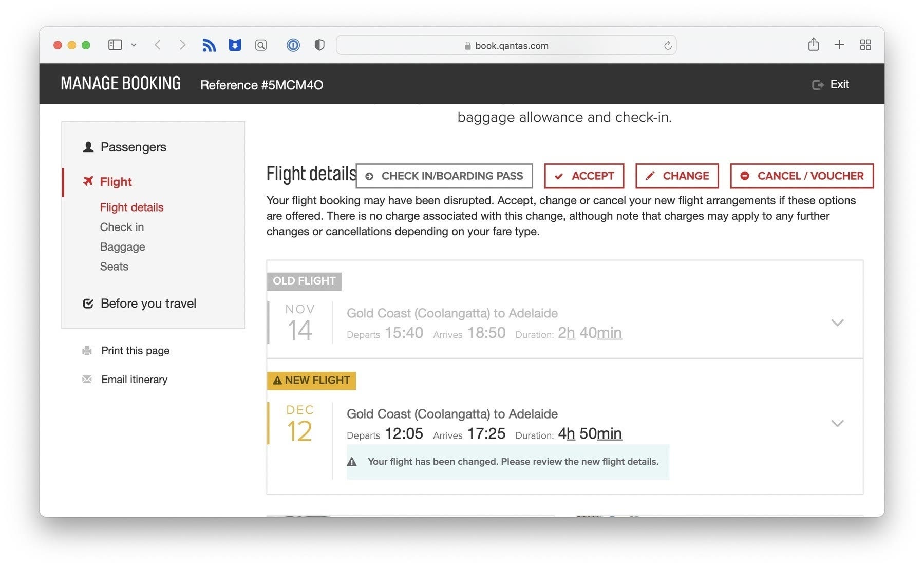Show tab overview grid icon
Image resolution: width=924 pixels, height=569 pixels.
[x=865, y=45]
